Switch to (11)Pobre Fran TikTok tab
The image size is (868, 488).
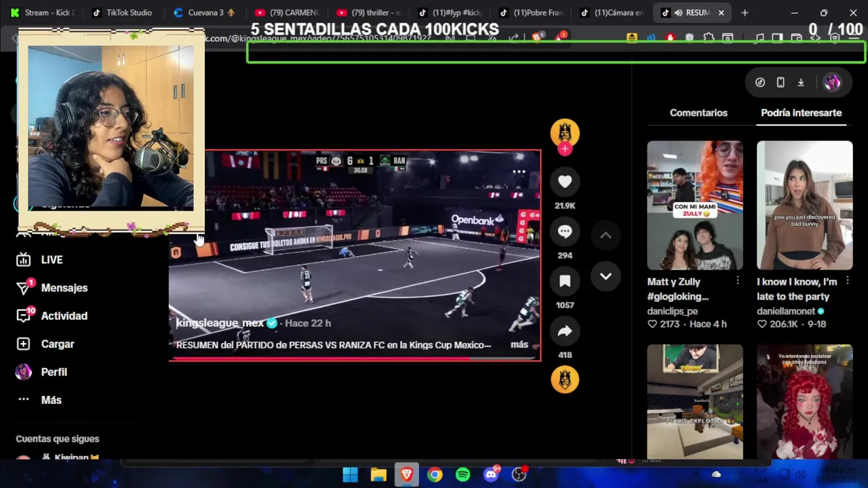click(x=530, y=12)
